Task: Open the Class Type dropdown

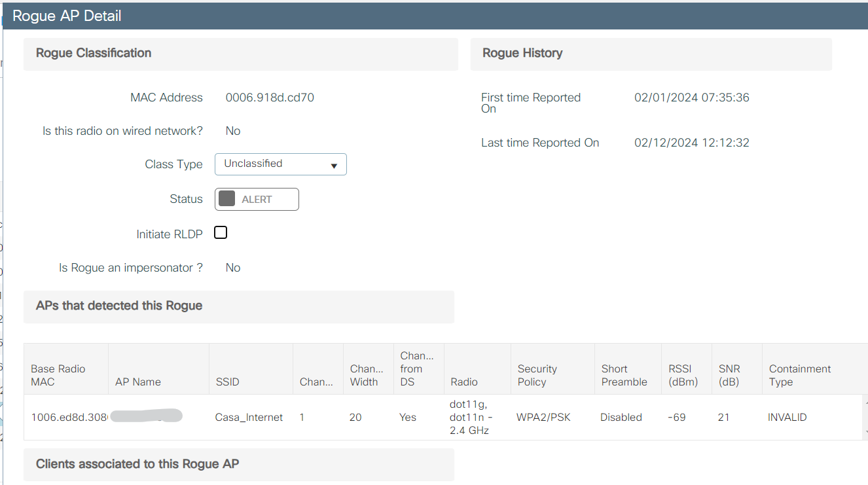Action: click(x=280, y=164)
